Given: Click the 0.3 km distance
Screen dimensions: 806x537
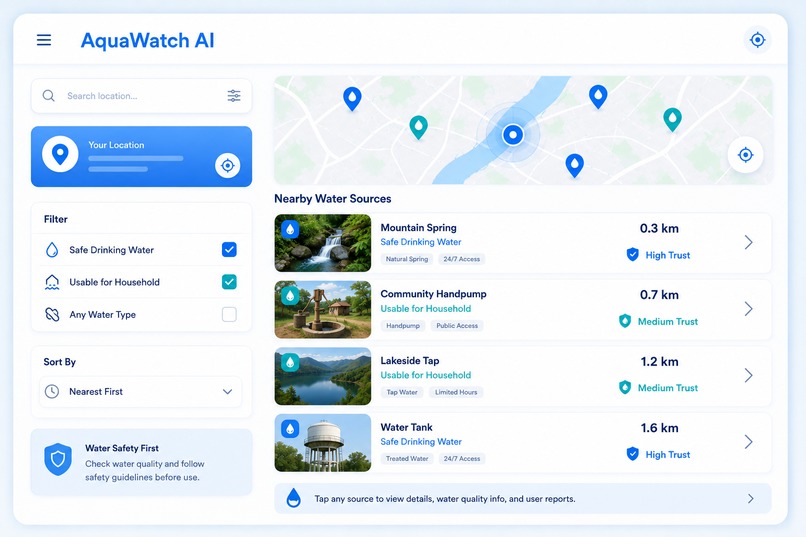Looking at the screenshot, I should [x=659, y=228].
